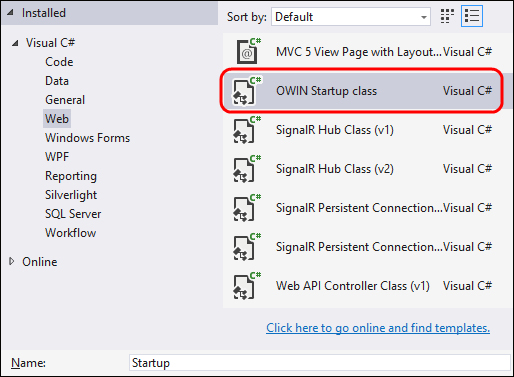The height and width of the screenshot is (377, 514).
Task: Switch to small icons grid view
Action: tap(447, 16)
